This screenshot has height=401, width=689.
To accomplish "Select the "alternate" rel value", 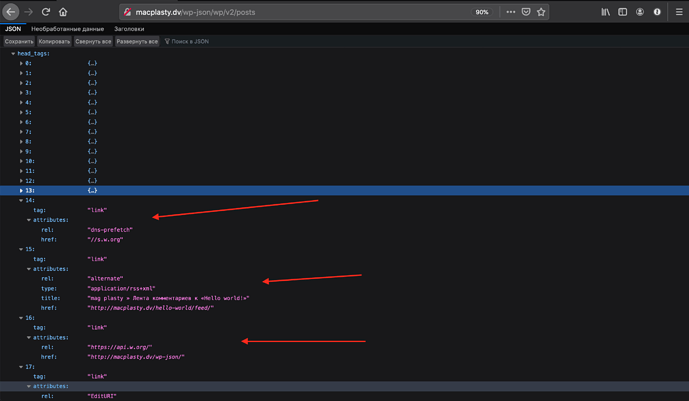I will 105,278.
